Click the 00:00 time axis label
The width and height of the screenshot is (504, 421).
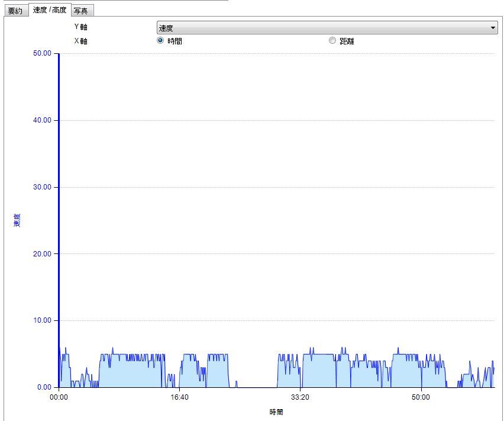coord(59,397)
